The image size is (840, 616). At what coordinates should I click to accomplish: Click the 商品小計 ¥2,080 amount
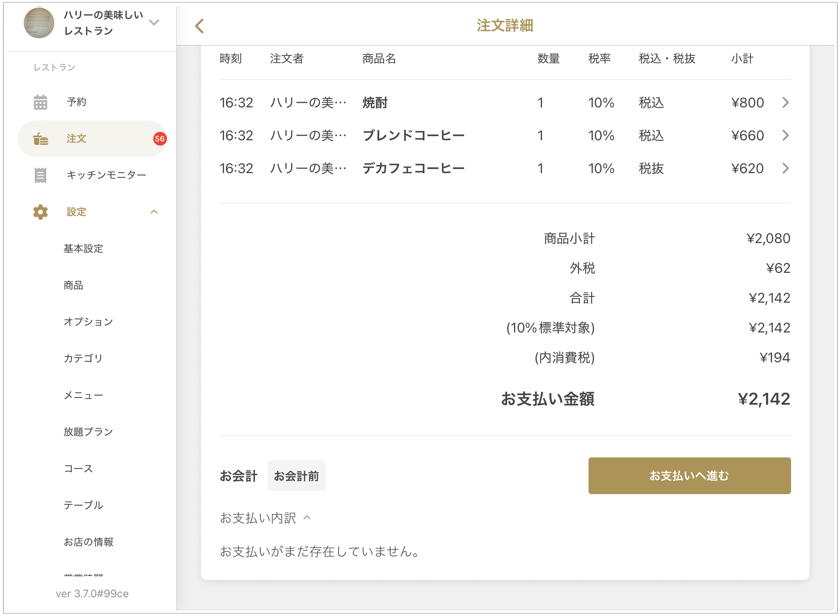pyautogui.click(x=769, y=238)
